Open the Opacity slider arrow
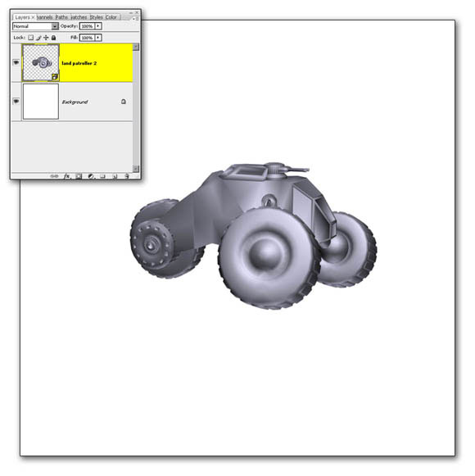The height and width of the screenshot is (476, 475). click(x=98, y=26)
